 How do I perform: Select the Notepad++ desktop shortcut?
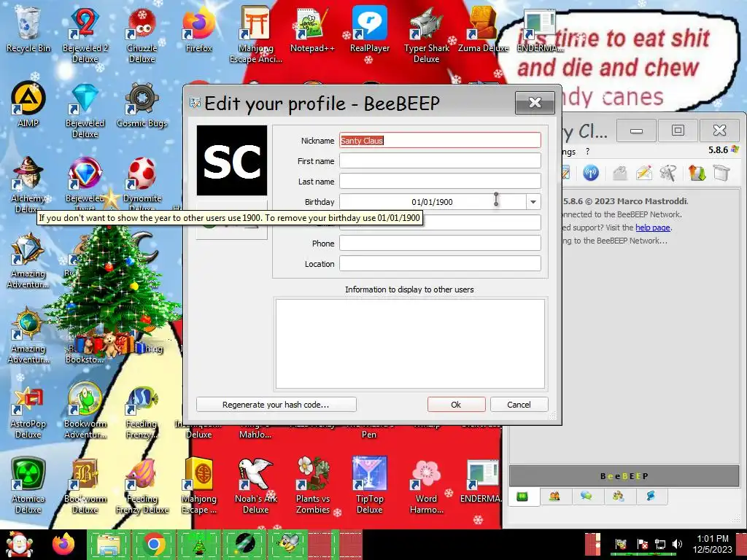click(312, 29)
